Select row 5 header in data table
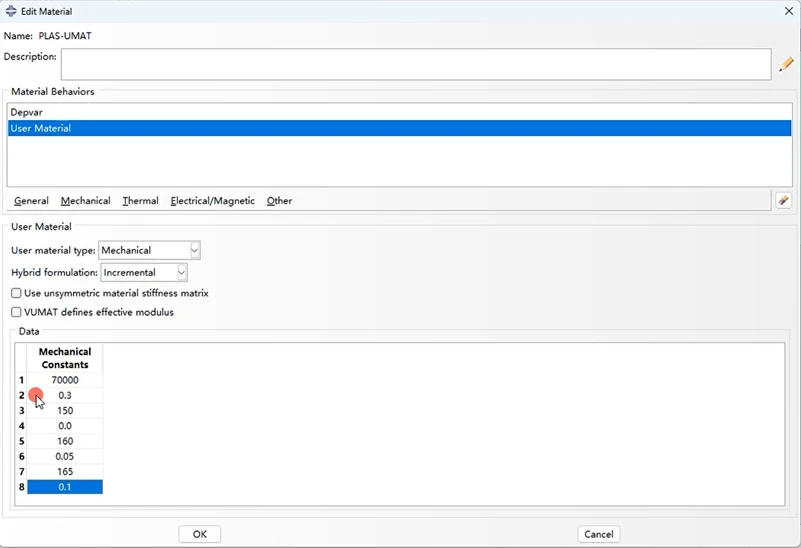801x548 pixels. 21,441
